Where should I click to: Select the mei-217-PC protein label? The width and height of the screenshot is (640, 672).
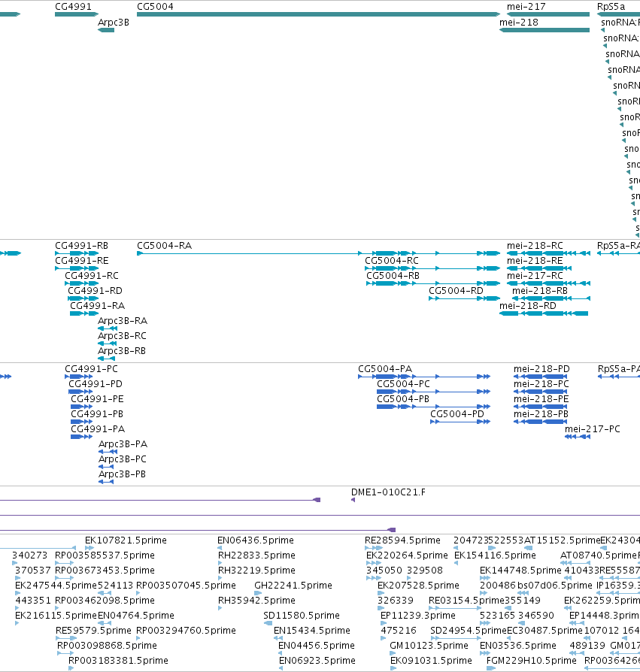tap(593, 428)
